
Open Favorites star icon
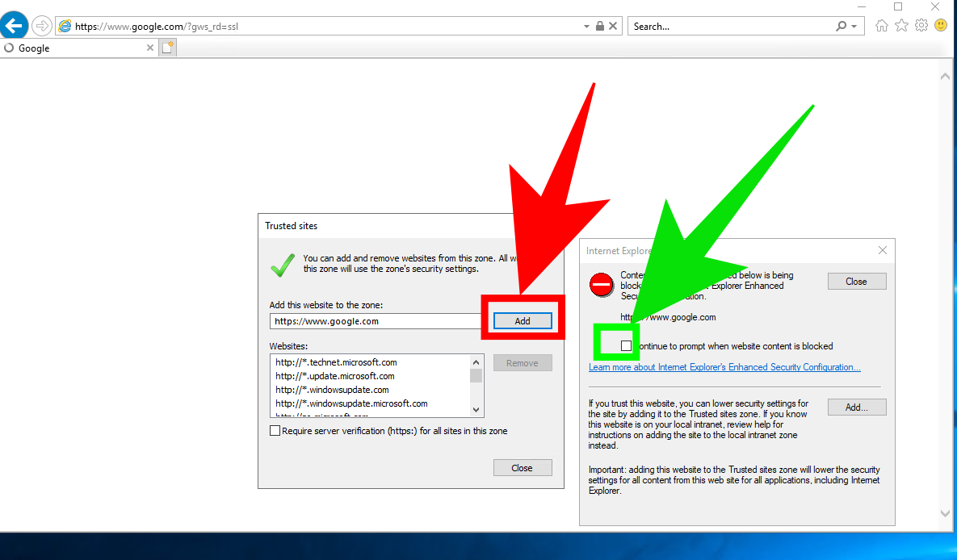(x=901, y=26)
